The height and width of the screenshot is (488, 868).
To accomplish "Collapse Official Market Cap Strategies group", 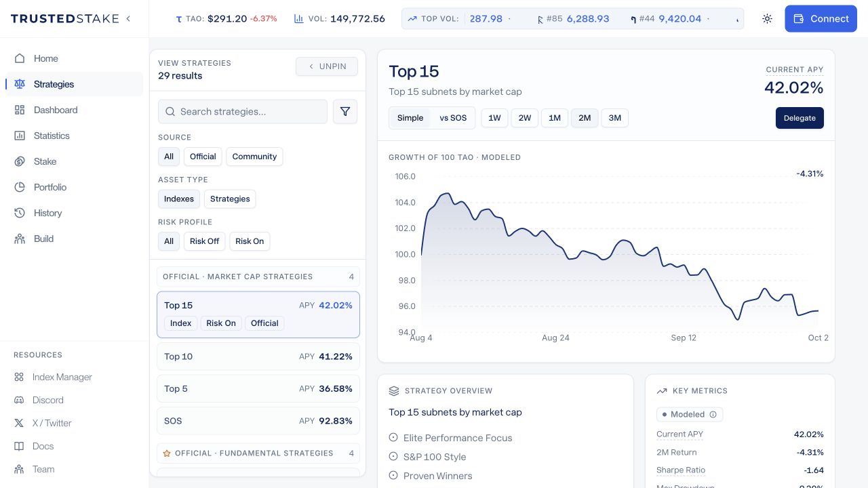I will pyautogui.click(x=258, y=277).
